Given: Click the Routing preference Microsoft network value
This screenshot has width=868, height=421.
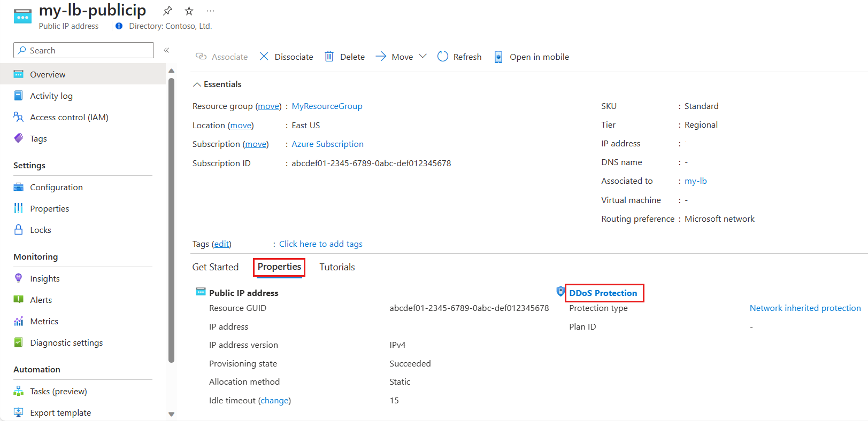Looking at the screenshot, I should 719,219.
